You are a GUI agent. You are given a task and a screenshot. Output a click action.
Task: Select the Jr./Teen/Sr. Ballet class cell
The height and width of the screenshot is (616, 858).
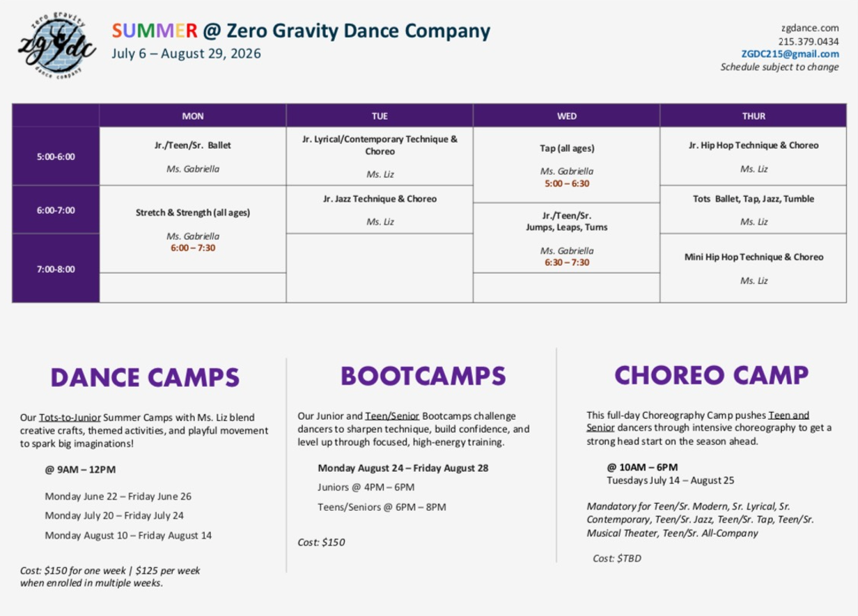pos(193,156)
